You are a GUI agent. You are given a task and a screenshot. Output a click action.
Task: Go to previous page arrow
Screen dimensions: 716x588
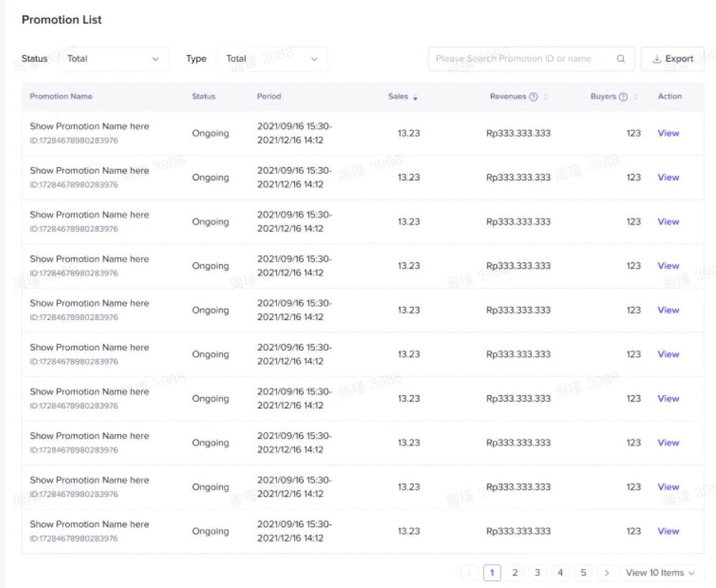(x=469, y=572)
